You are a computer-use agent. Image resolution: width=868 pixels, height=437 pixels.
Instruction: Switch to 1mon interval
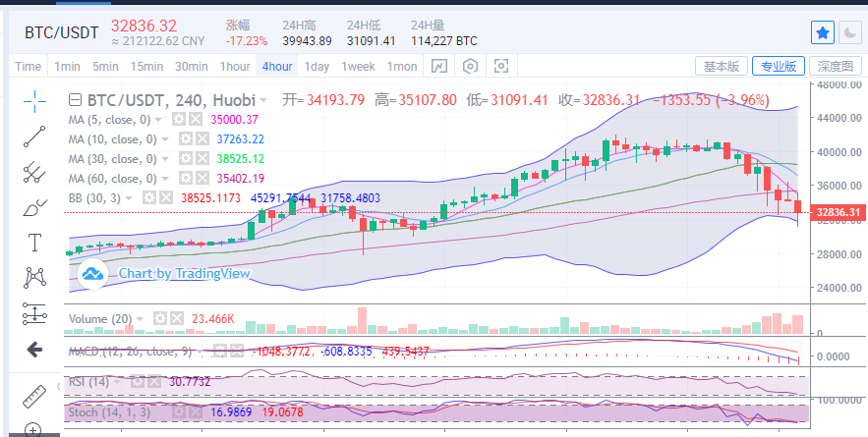click(x=402, y=67)
